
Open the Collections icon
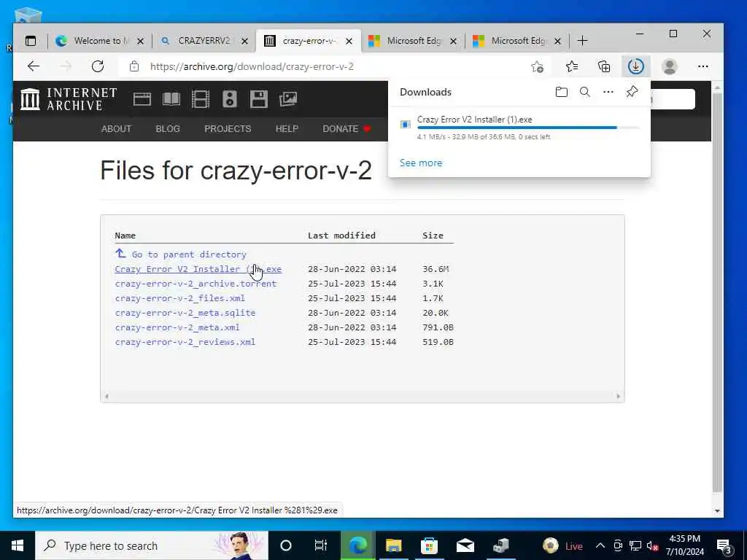[x=604, y=66]
